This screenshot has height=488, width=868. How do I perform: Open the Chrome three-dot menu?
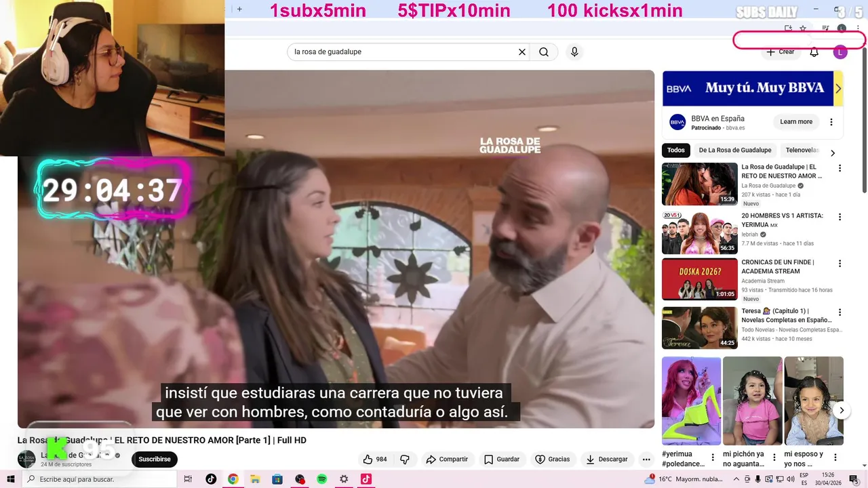coord(858,28)
